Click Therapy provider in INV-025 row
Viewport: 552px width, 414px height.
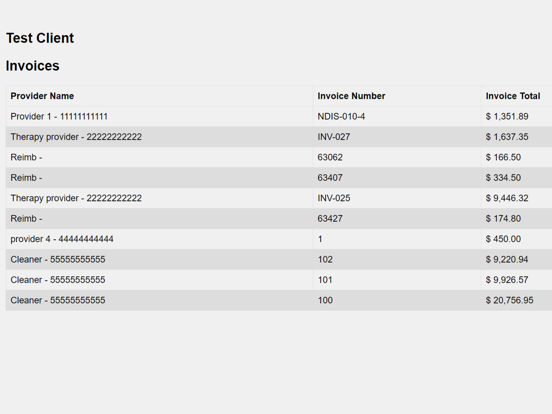tap(76, 198)
